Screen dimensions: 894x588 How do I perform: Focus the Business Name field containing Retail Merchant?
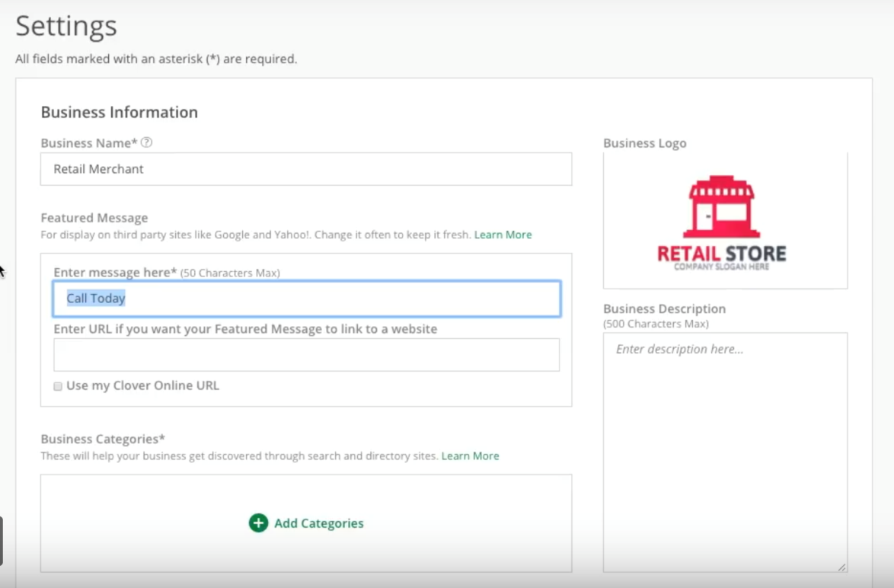305,169
